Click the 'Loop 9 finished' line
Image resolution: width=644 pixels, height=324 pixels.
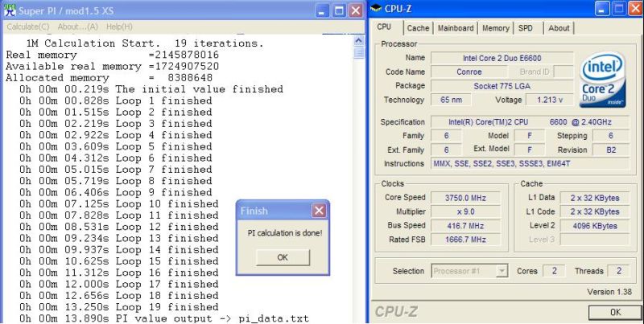coord(115,192)
